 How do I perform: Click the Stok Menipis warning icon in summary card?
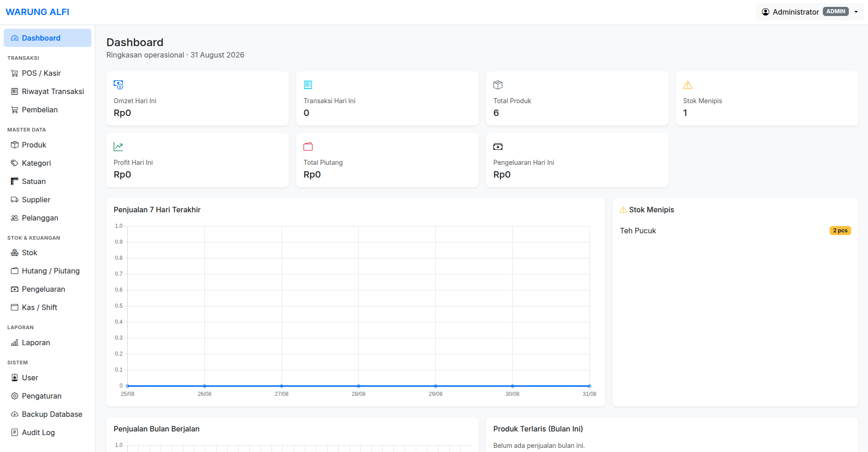coord(688,85)
